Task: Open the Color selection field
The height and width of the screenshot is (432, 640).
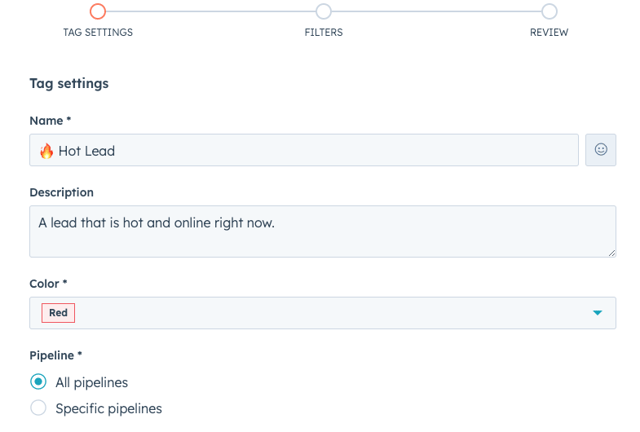Action: click(322, 313)
